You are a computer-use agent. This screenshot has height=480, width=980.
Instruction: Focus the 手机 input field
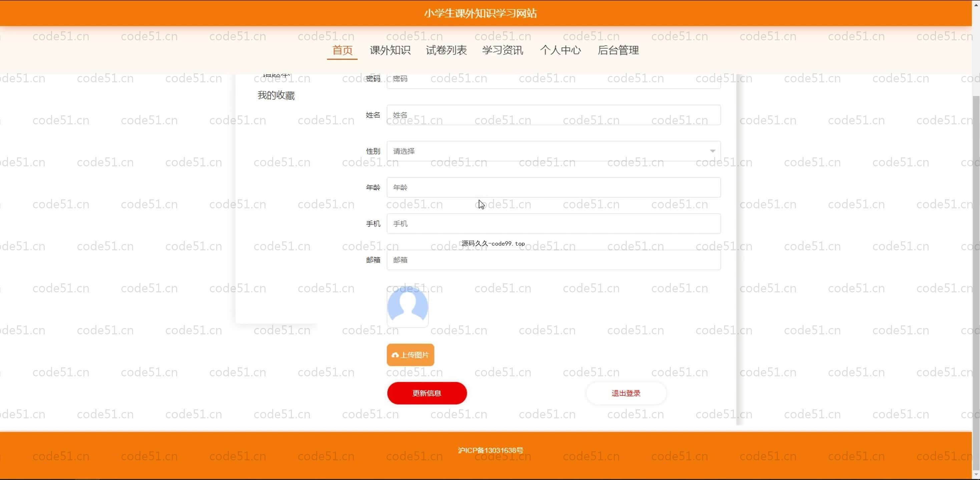(x=553, y=223)
